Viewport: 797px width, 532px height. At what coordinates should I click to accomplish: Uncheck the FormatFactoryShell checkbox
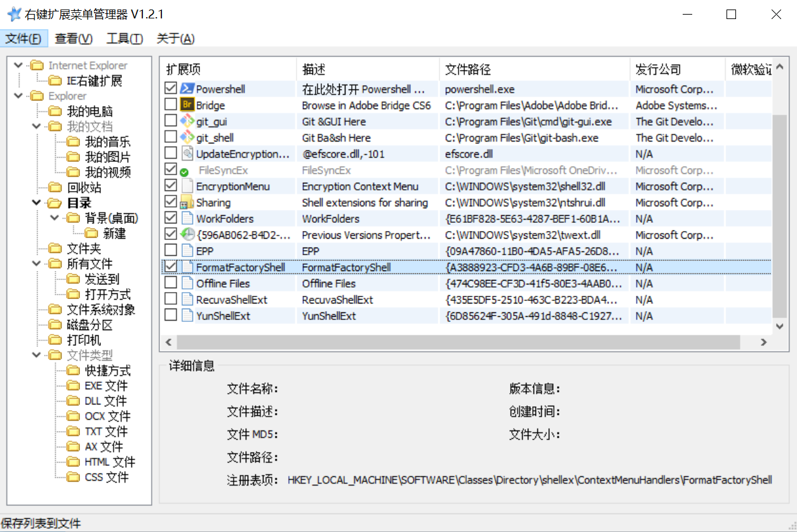coord(170,267)
